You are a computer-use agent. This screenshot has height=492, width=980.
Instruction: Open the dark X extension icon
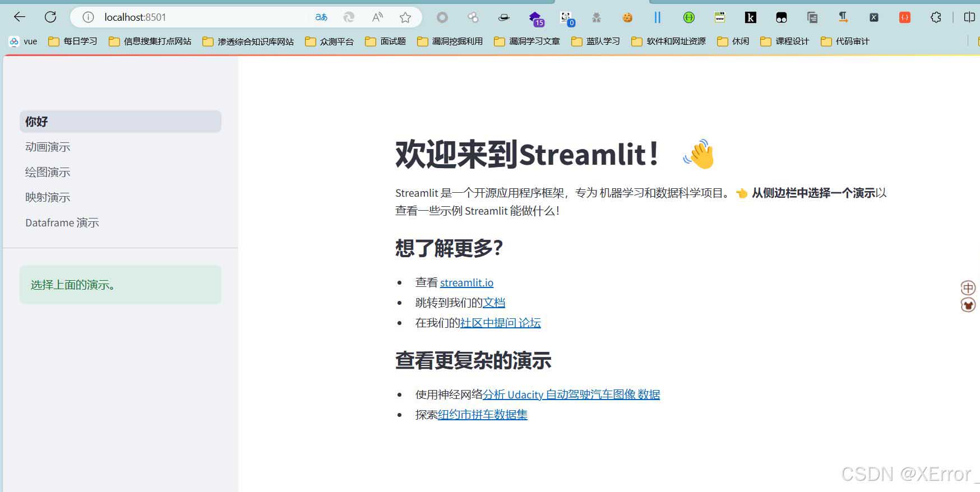click(x=873, y=17)
